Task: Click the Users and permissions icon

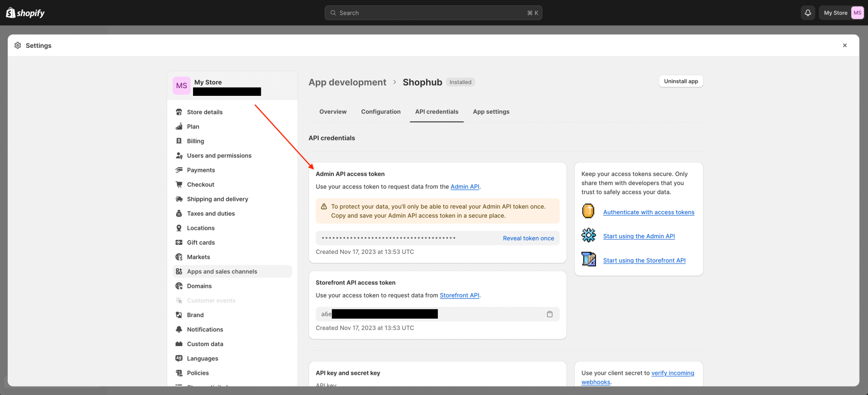Action: pos(179,155)
